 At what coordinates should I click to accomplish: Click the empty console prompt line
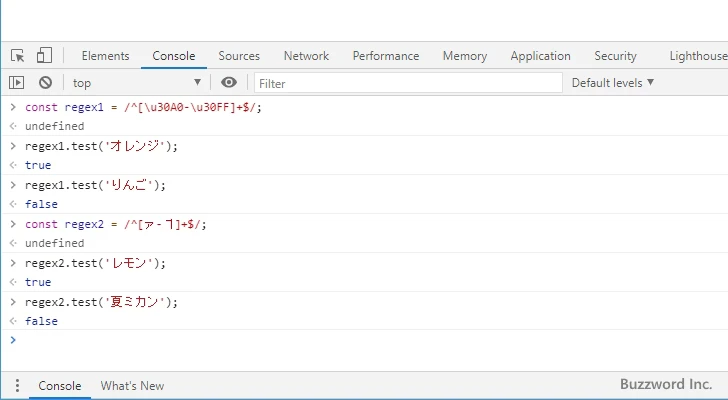point(360,340)
